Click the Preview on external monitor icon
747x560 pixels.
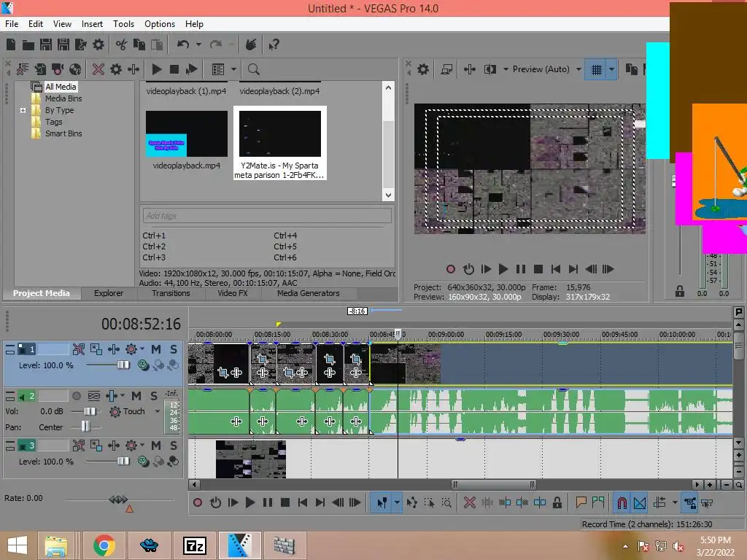click(446, 69)
